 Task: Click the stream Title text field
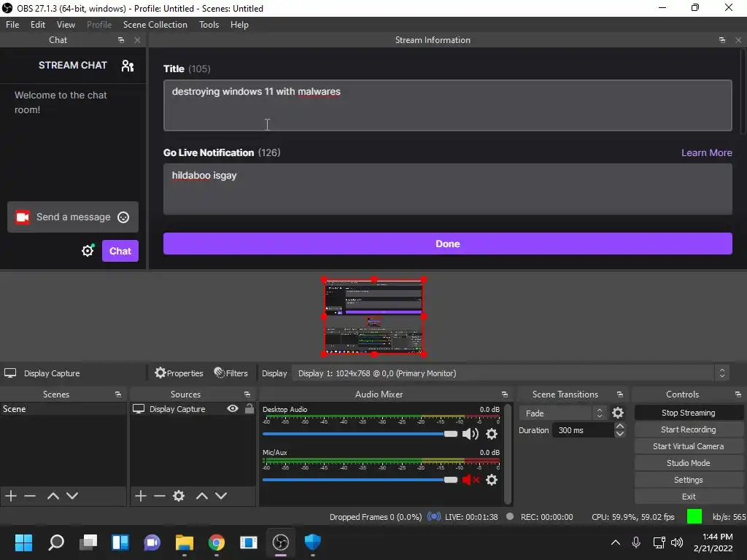pos(447,105)
